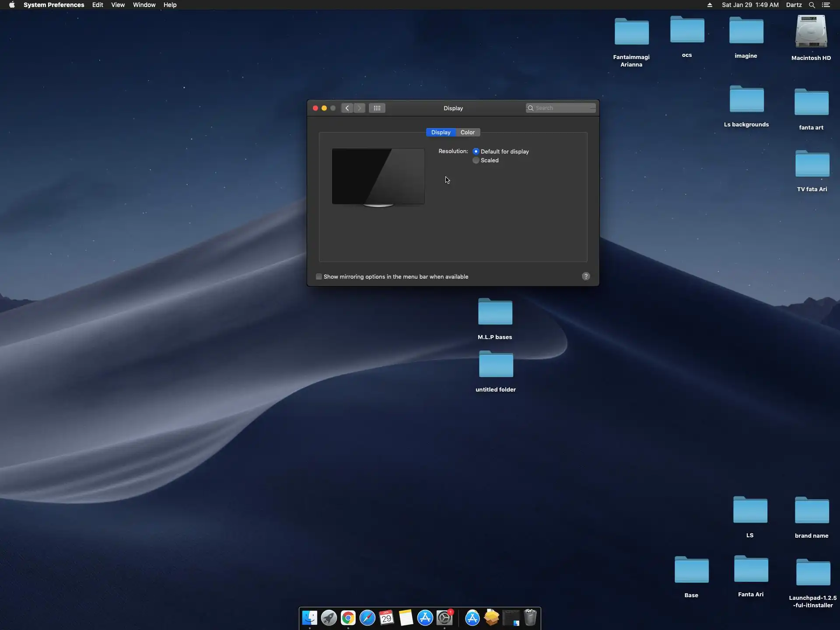Click the display monitor thumbnail
Screen dimensions: 840x630
(378, 176)
